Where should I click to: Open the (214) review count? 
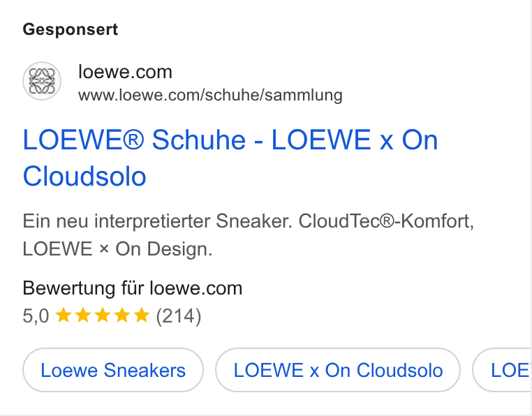[x=179, y=316]
